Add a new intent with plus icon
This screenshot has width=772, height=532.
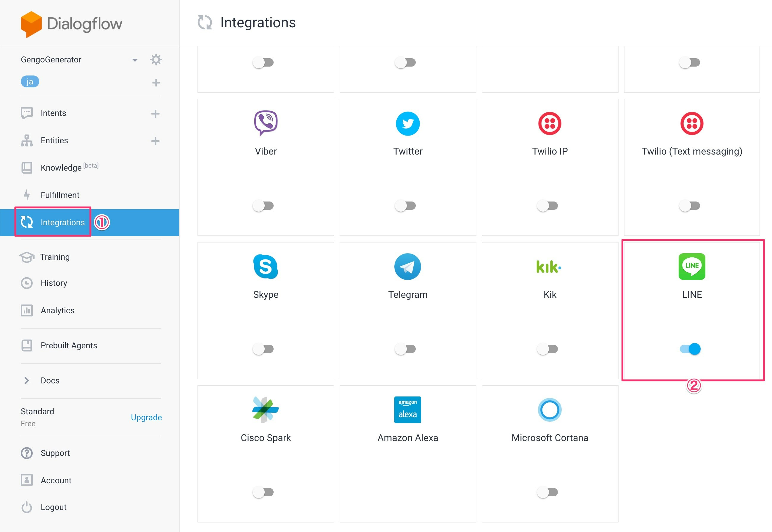tap(155, 114)
